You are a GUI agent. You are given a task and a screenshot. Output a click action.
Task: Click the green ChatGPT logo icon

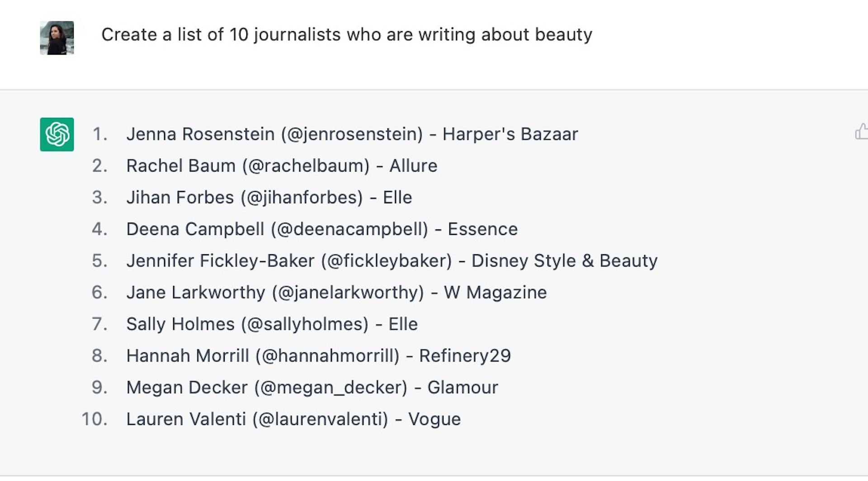(57, 135)
